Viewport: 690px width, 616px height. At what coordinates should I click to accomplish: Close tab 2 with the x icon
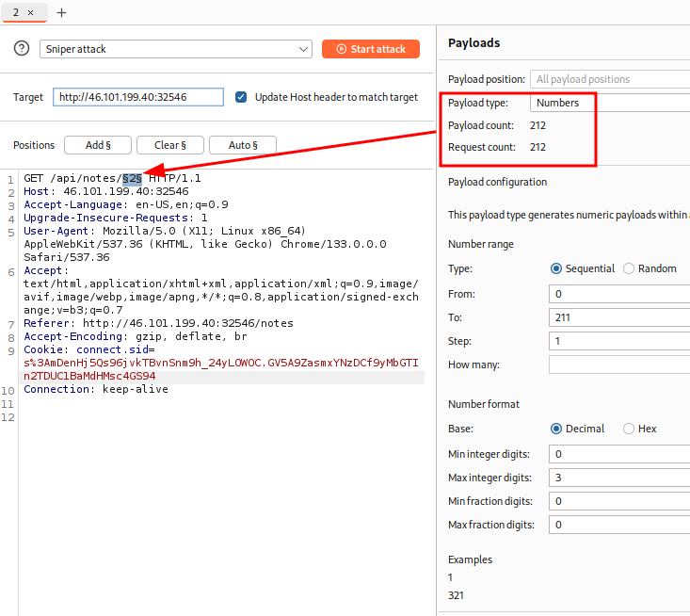30,12
